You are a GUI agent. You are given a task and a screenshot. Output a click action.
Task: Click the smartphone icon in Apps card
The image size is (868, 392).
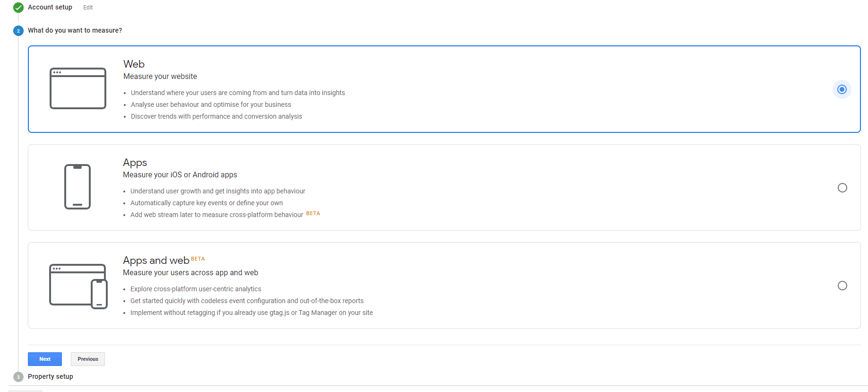tap(77, 187)
